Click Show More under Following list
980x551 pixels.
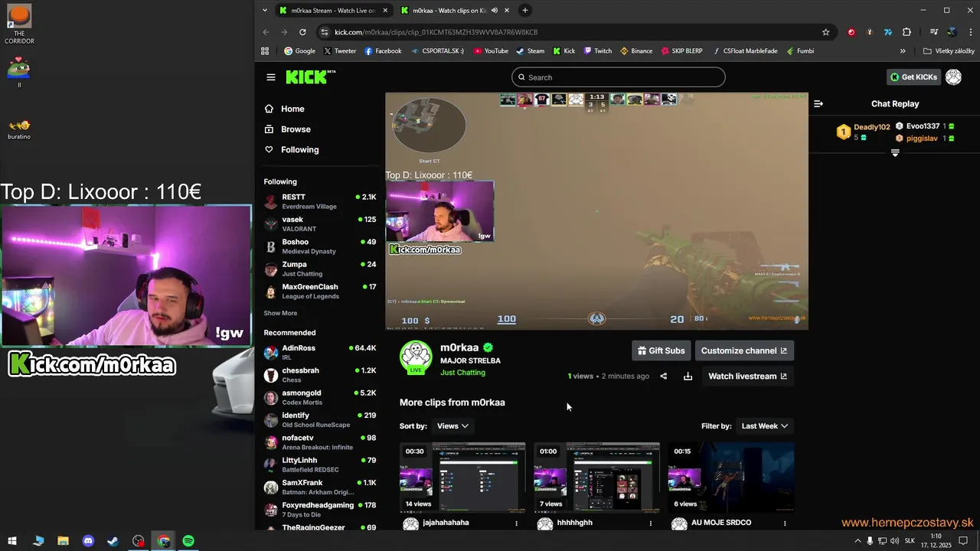pos(280,313)
